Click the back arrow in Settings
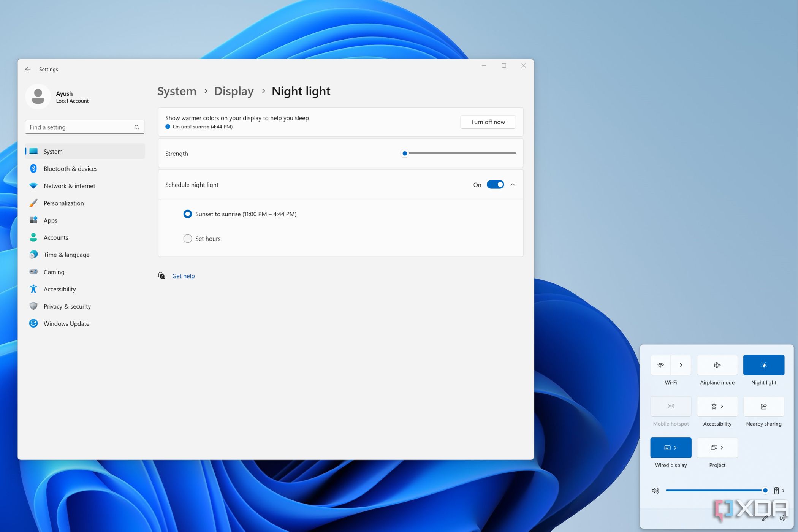Screen dimensions: 798x532 [28, 69]
